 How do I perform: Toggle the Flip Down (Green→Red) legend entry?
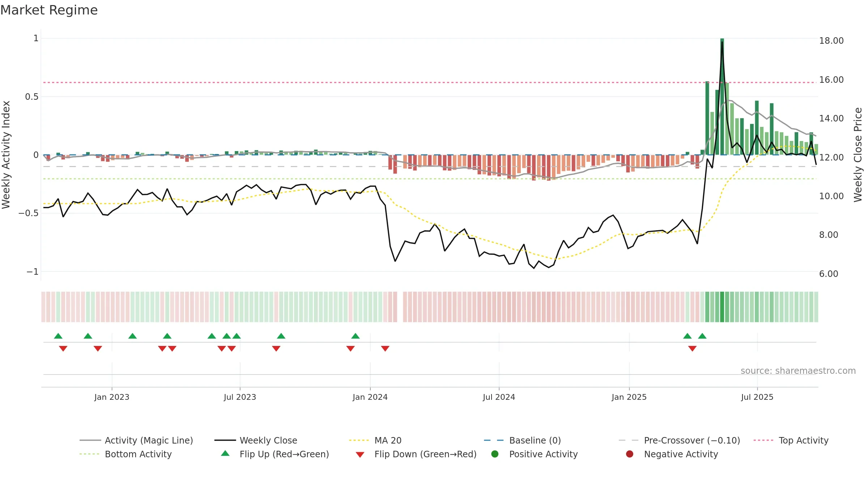coord(416,454)
